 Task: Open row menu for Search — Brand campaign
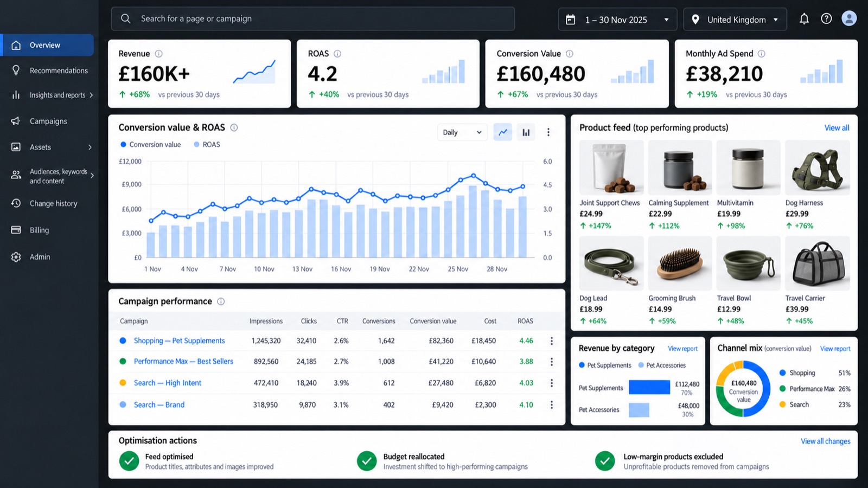pyautogui.click(x=552, y=404)
